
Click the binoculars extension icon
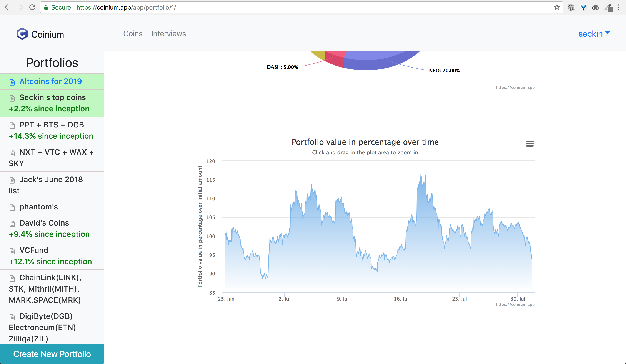595,7
